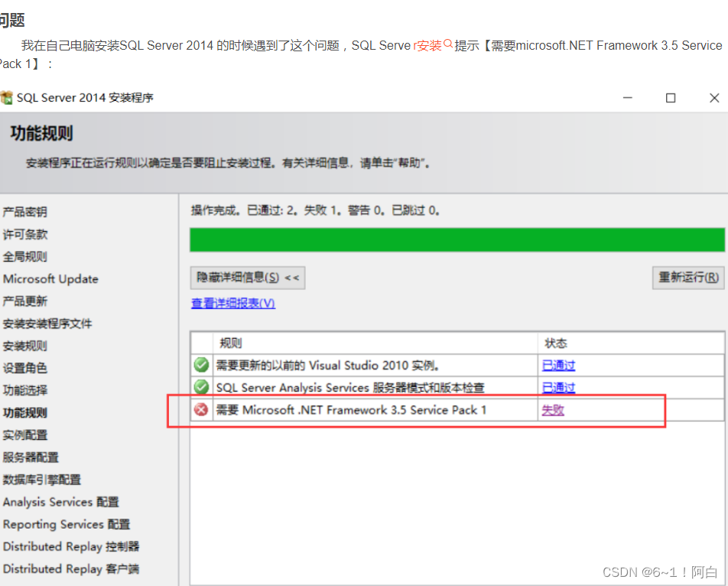Select 许可条款 step in sidebar

coord(25,235)
